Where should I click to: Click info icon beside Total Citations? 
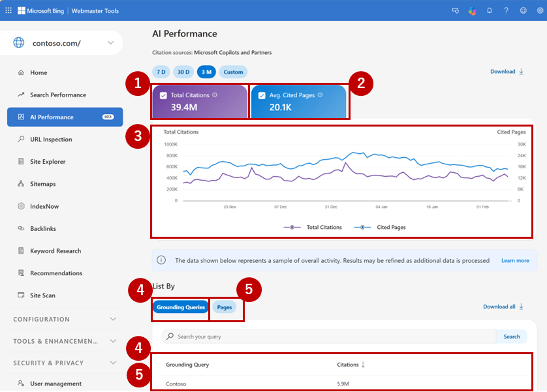pos(215,95)
